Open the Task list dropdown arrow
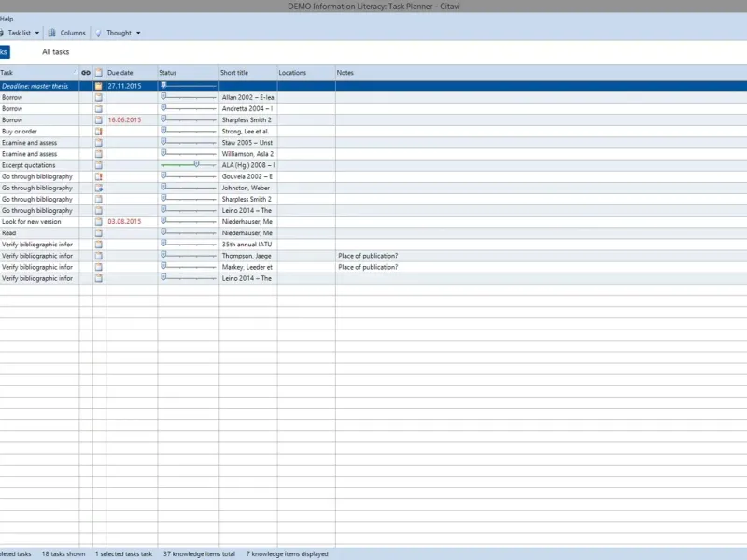The height and width of the screenshot is (560, 747). click(x=37, y=33)
